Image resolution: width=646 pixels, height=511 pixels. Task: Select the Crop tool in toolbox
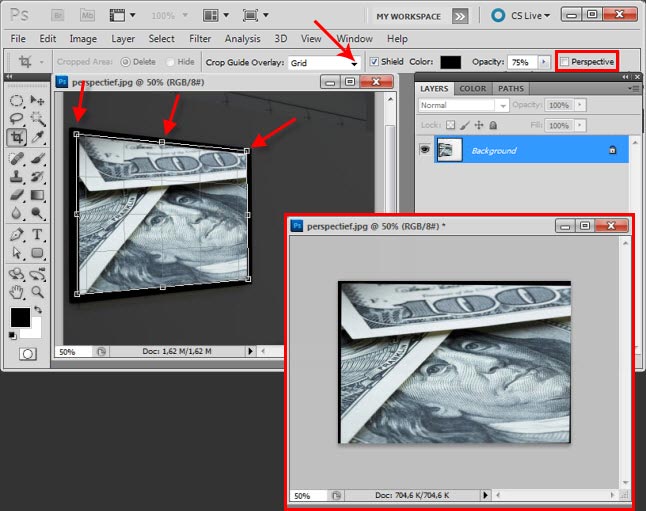(x=16, y=137)
